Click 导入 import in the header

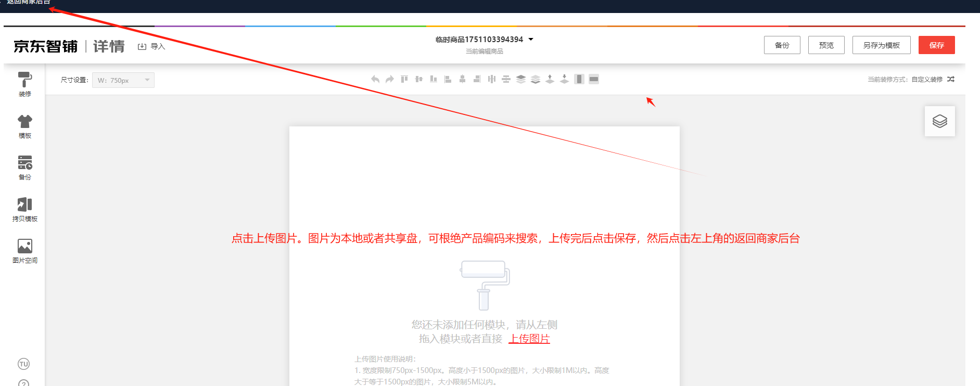[151, 46]
